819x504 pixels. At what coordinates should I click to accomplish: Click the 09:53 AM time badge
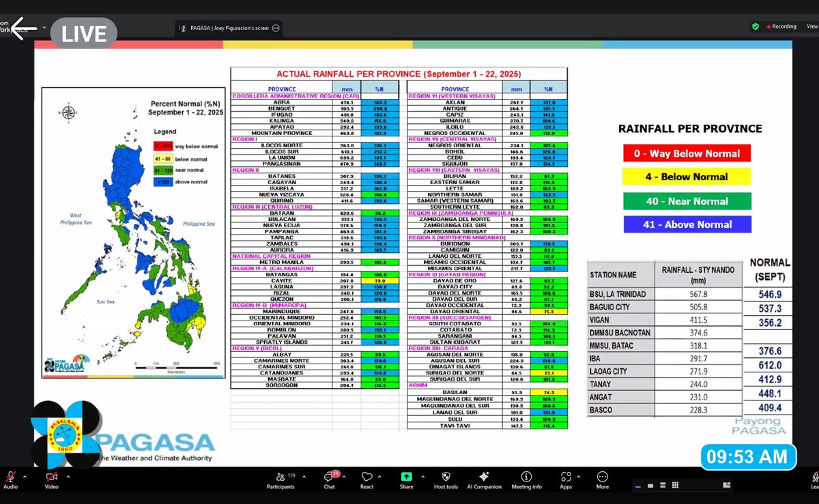point(748,458)
